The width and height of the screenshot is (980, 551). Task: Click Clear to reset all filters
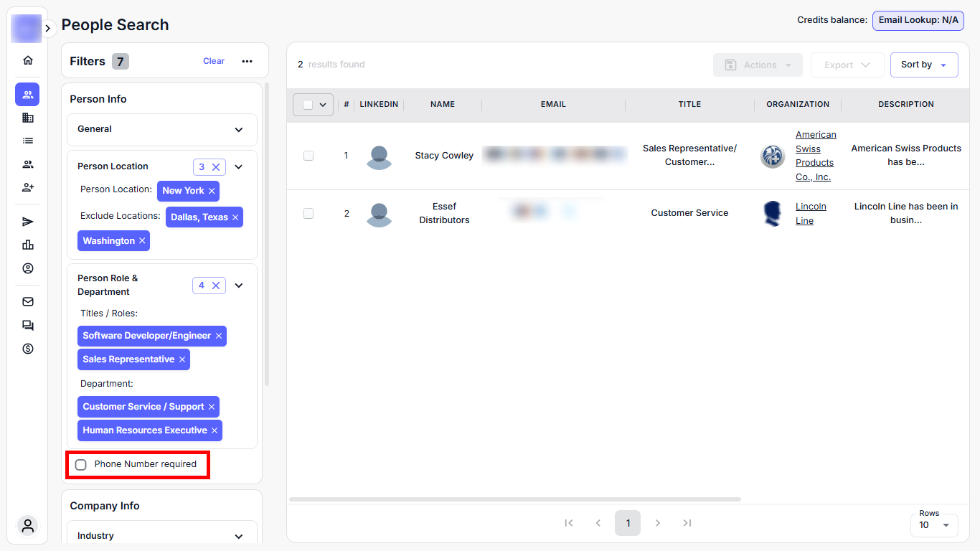click(x=213, y=61)
